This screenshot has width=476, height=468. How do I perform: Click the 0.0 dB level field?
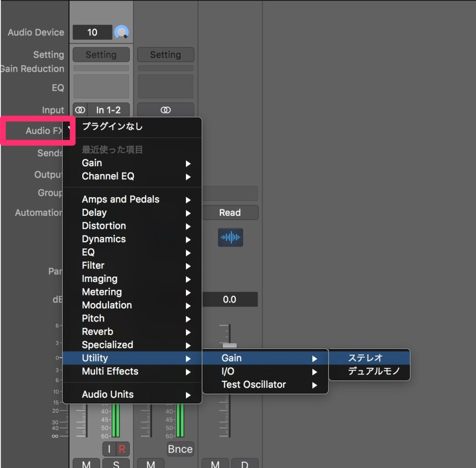230,300
